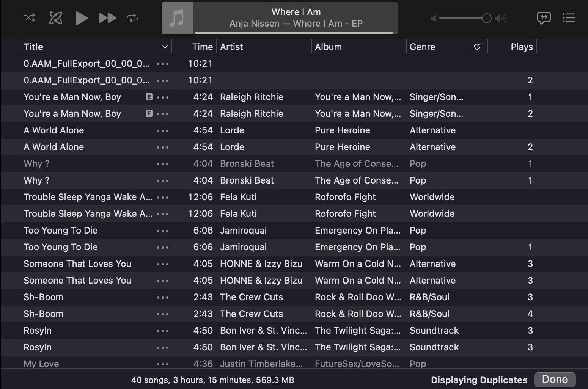Click Anja Nissen — Where I Am - EP
Image resolution: width=588 pixels, height=389 pixels.
(x=296, y=24)
